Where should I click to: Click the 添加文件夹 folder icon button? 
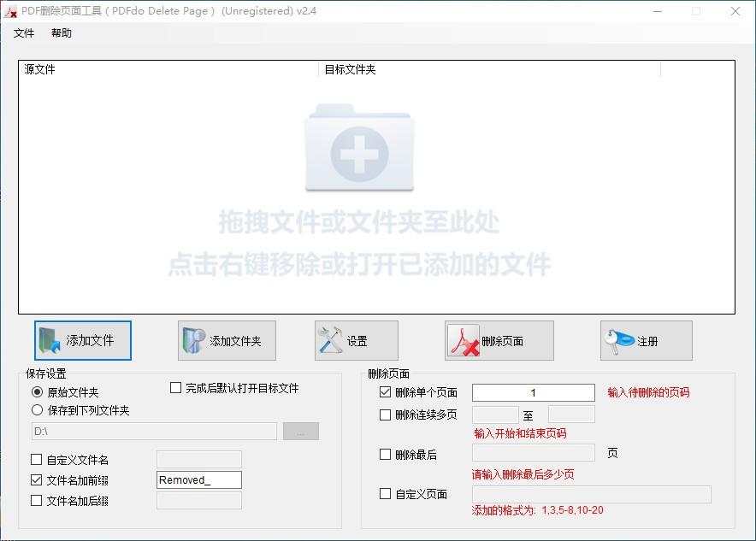(x=227, y=341)
